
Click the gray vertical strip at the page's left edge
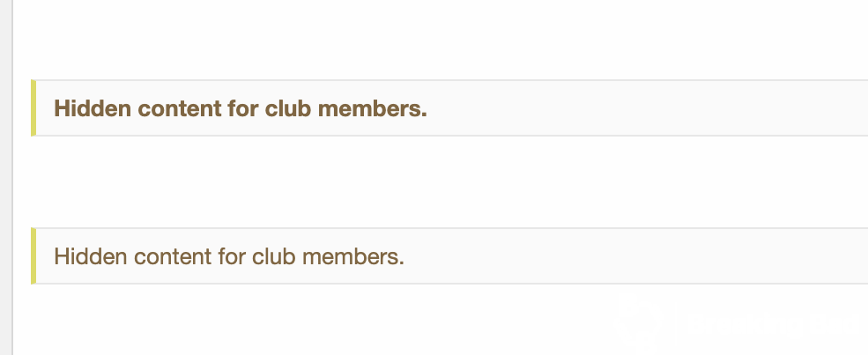(x=6, y=178)
